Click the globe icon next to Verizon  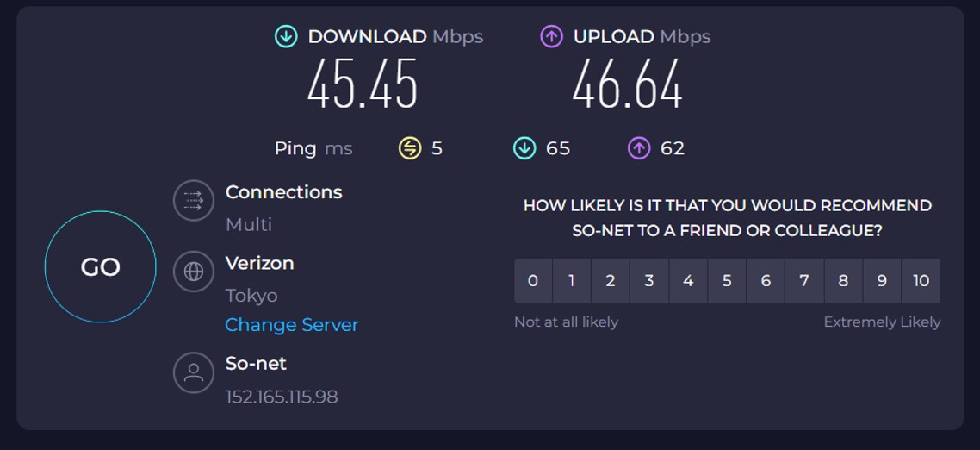(x=194, y=272)
